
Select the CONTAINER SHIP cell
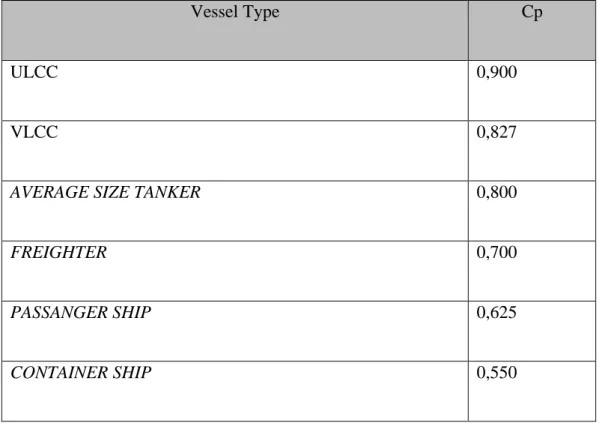coord(235,391)
